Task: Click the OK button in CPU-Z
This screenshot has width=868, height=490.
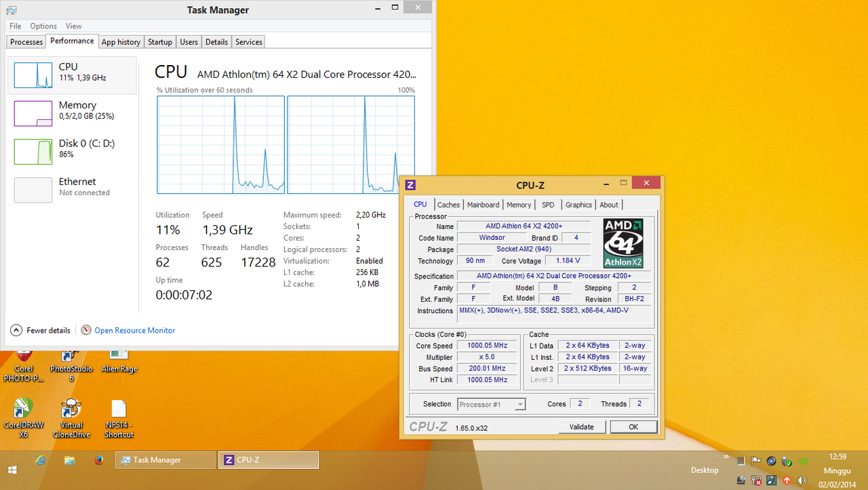Action: (x=633, y=427)
